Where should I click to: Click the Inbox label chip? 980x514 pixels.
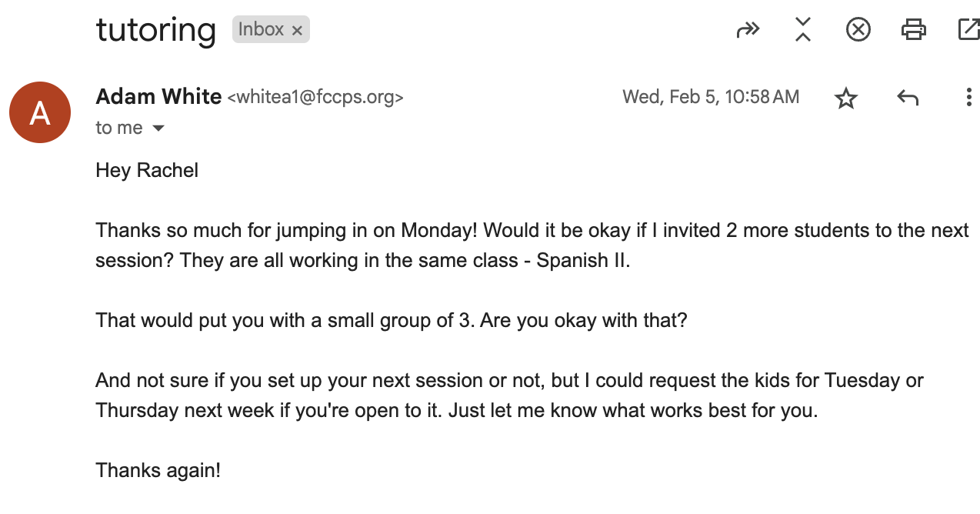[x=261, y=30]
